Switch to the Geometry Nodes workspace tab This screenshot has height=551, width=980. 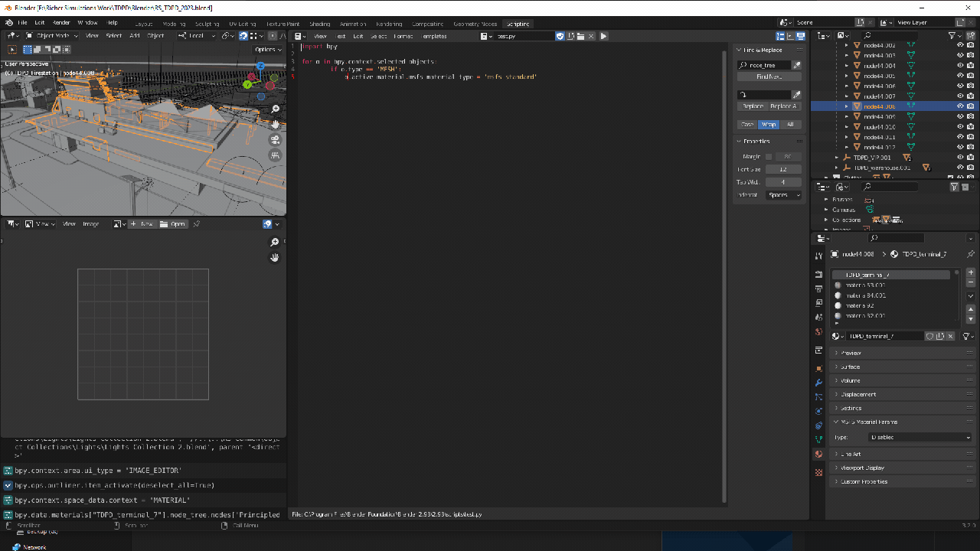[475, 24]
